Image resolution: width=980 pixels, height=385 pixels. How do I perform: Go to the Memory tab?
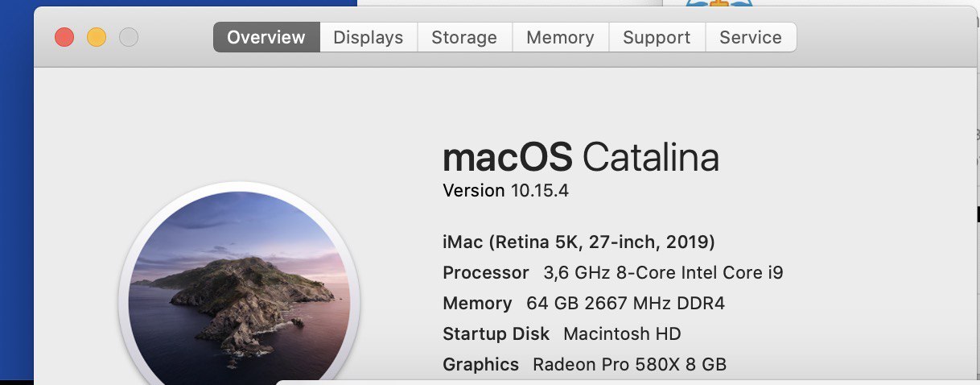(x=560, y=37)
